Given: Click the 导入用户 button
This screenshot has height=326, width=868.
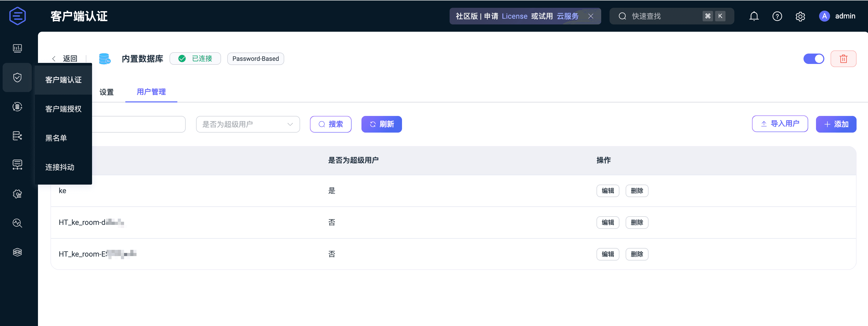Looking at the screenshot, I should click(x=780, y=124).
